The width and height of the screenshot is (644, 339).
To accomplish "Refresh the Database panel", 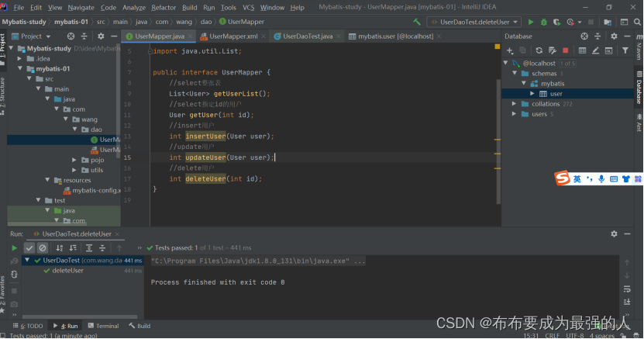I will (x=539, y=50).
